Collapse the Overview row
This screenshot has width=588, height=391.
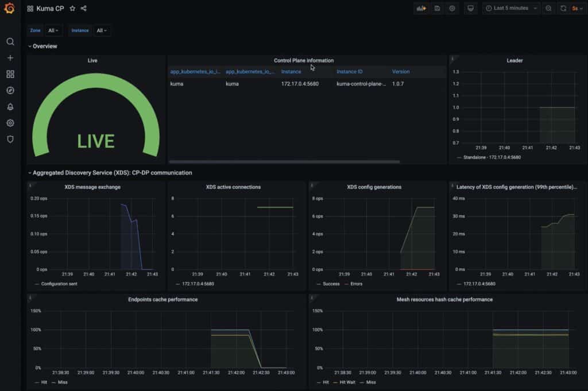pyautogui.click(x=43, y=45)
